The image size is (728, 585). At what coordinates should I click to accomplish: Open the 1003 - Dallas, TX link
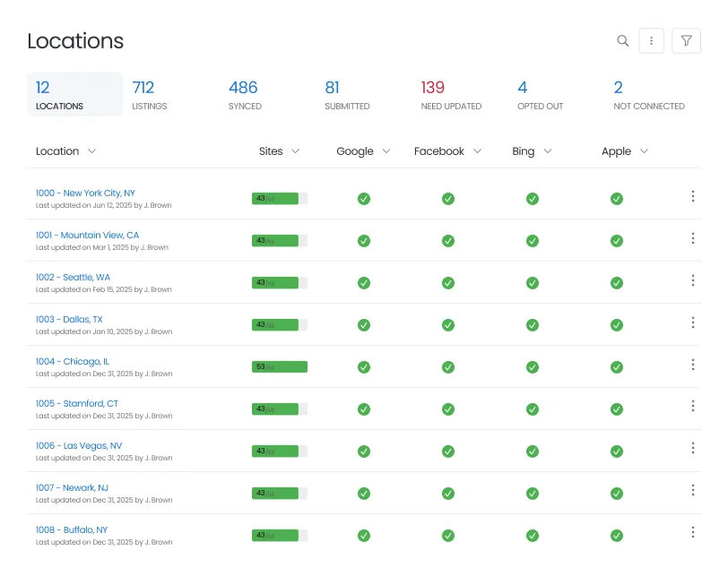(x=69, y=319)
